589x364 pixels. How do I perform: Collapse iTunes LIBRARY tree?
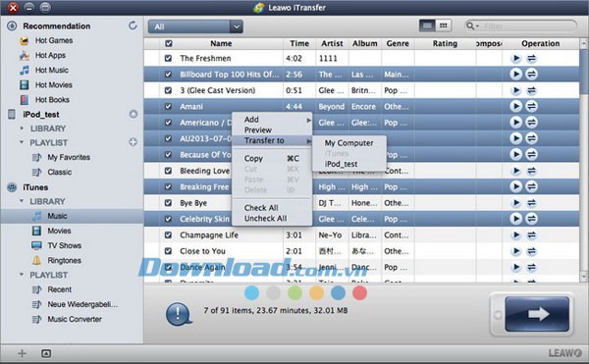tap(22, 201)
